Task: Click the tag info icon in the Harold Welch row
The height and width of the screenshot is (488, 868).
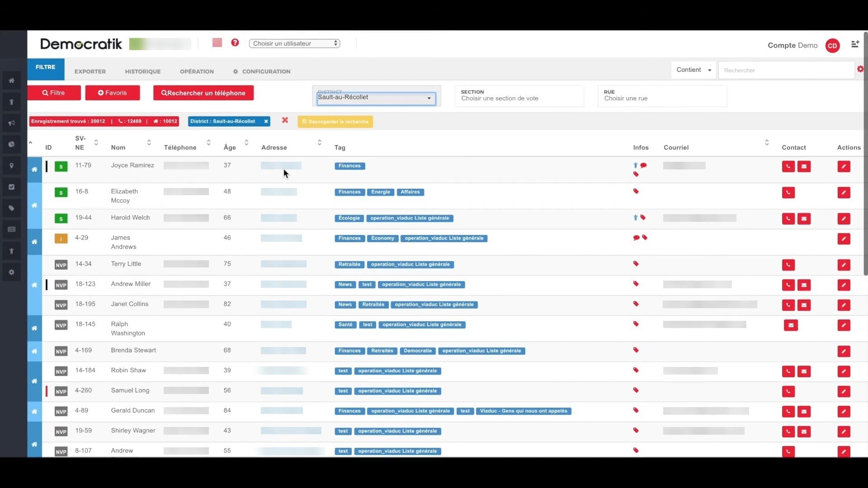Action: coord(643,217)
